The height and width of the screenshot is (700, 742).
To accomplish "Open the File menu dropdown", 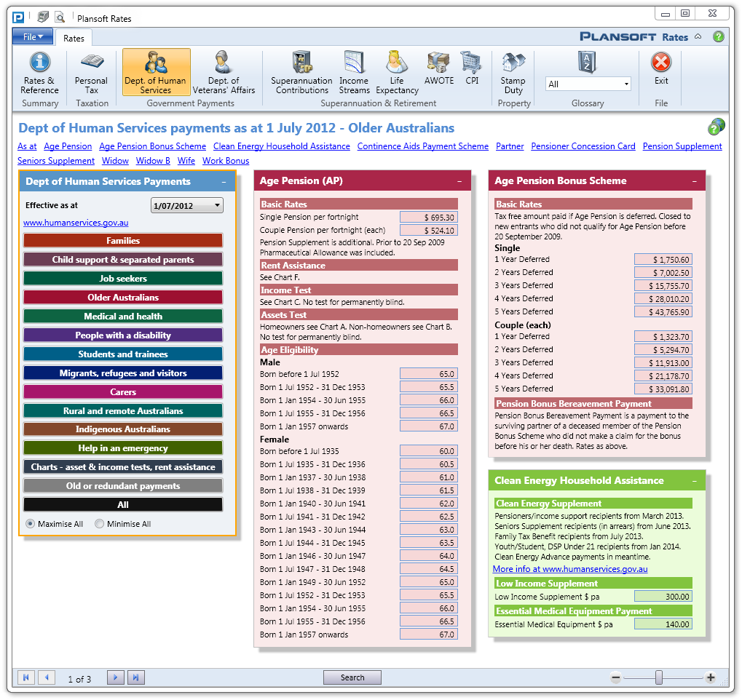I will [33, 36].
